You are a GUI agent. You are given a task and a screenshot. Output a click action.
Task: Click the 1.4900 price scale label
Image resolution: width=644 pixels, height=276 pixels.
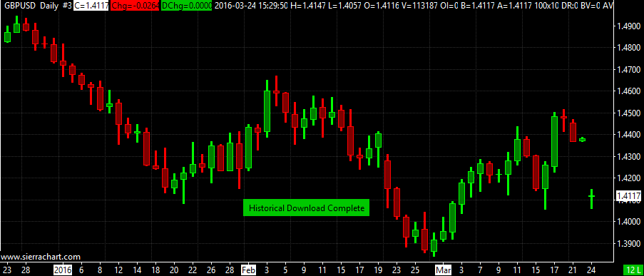[x=629, y=26]
